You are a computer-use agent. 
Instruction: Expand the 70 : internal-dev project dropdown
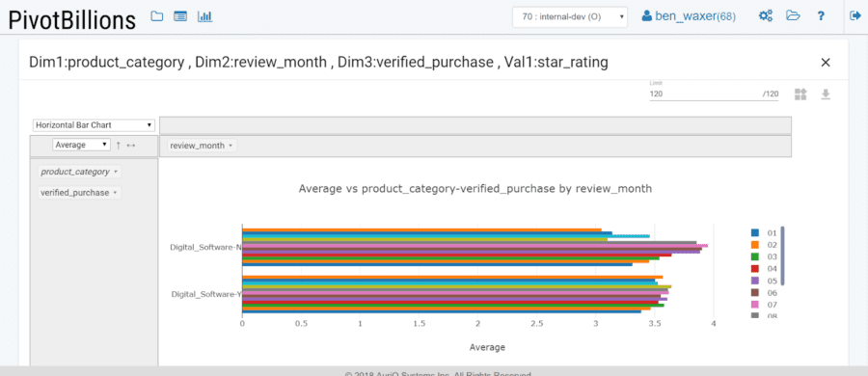(x=570, y=16)
